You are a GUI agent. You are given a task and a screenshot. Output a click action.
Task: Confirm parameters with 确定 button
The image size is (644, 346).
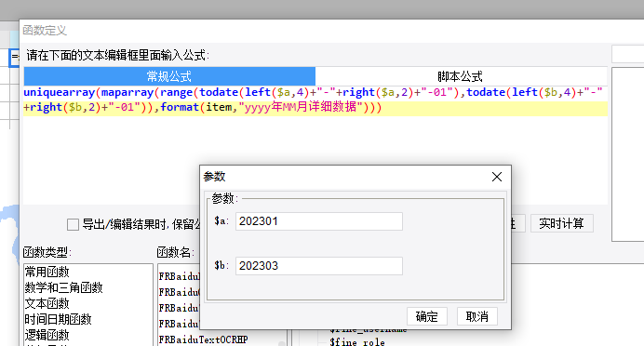pyautogui.click(x=427, y=316)
